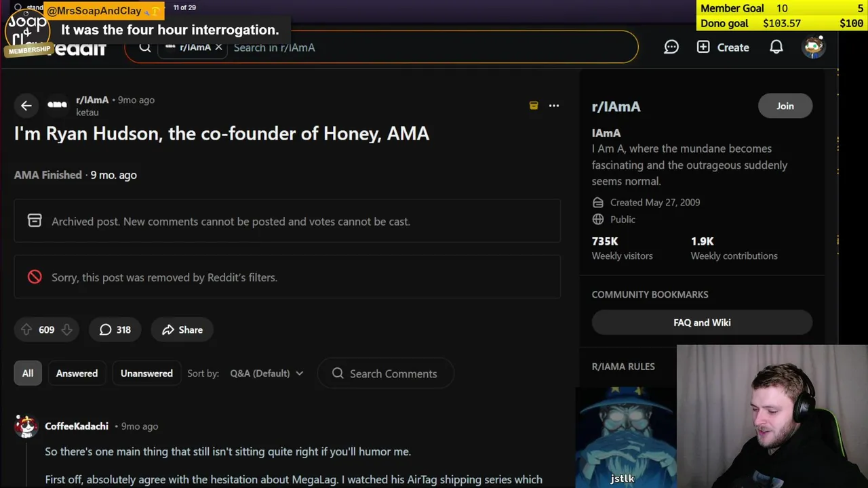
Task: Click the 'AMA Finished' status text
Action: (48, 175)
